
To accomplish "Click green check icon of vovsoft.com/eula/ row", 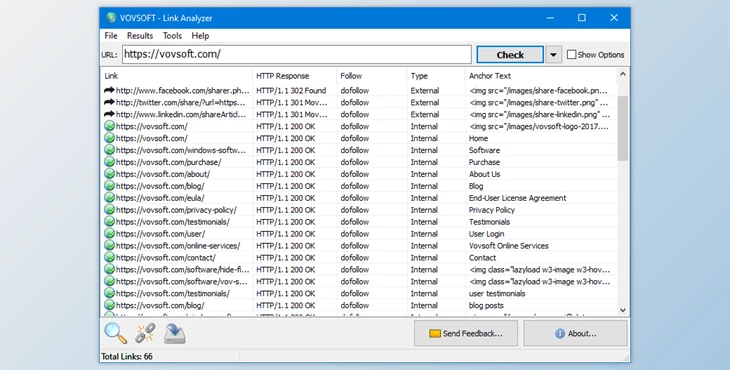I will pyautogui.click(x=109, y=197).
